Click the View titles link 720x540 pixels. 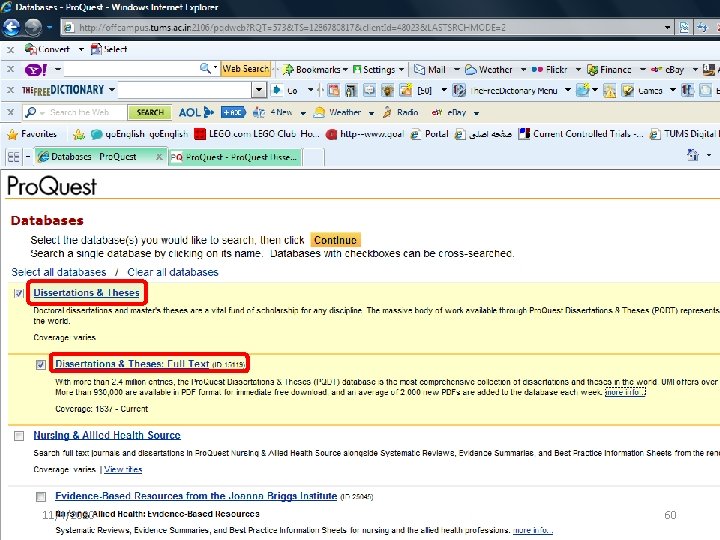click(x=123, y=469)
